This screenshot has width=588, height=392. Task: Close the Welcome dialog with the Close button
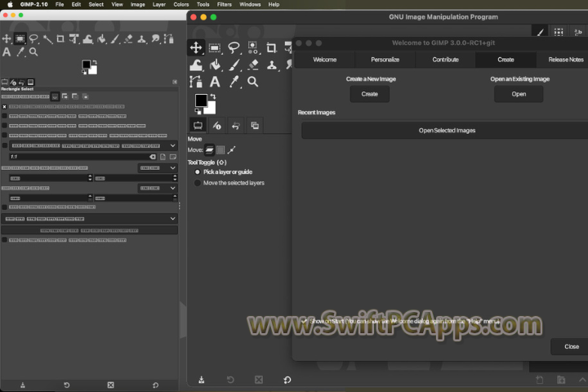pyautogui.click(x=569, y=346)
